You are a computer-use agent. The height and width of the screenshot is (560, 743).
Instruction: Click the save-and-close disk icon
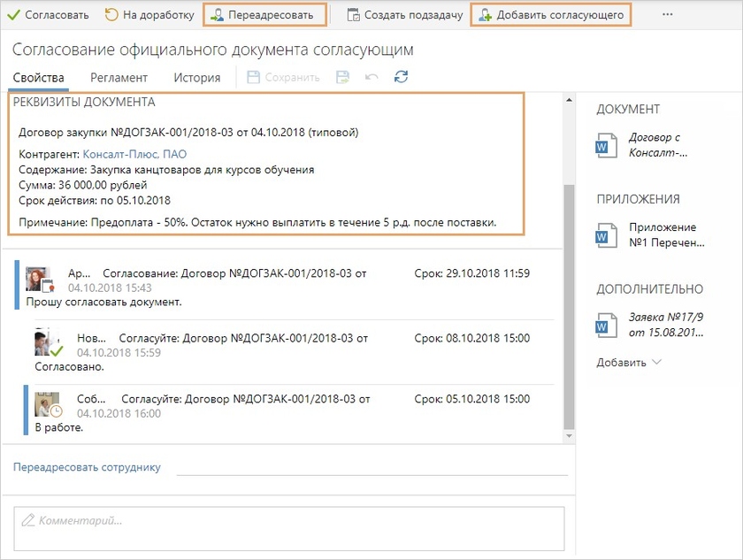[343, 78]
